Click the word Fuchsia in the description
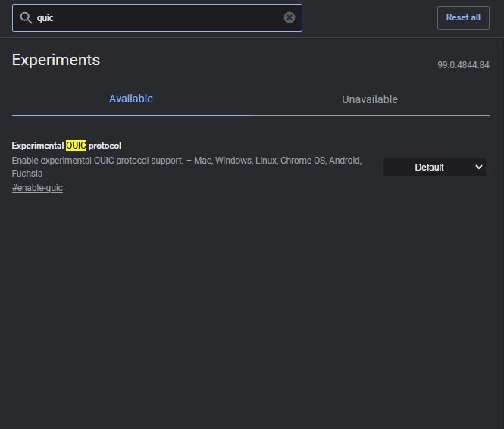The image size is (504, 429). click(x=27, y=174)
